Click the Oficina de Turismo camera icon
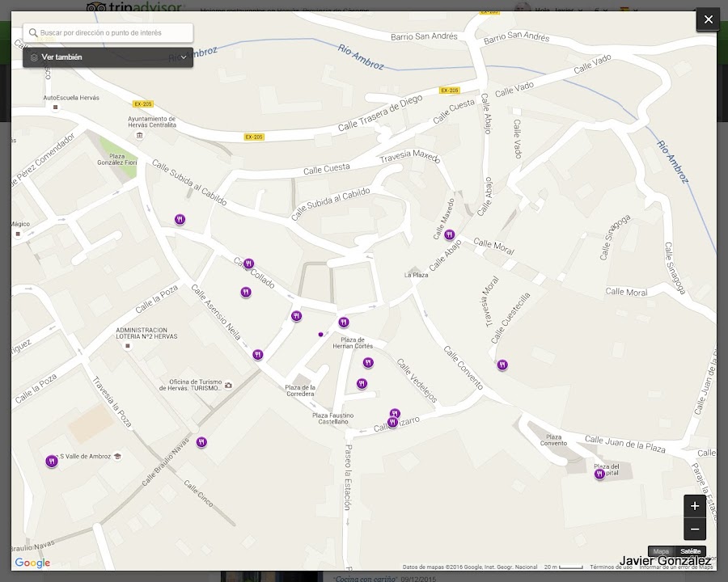Image resolution: width=728 pixels, height=582 pixels. click(228, 386)
